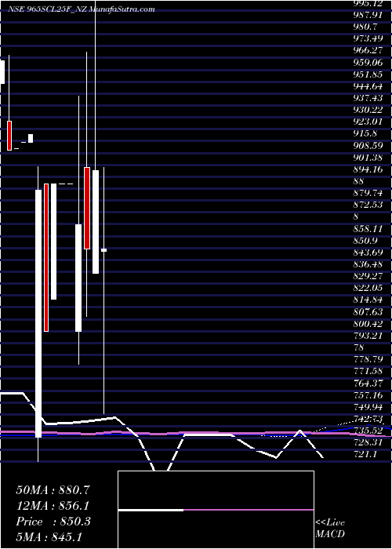The height and width of the screenshot is (549, 392).
Task: Click the 995.12 price axis label
Action: coord(368,3)
